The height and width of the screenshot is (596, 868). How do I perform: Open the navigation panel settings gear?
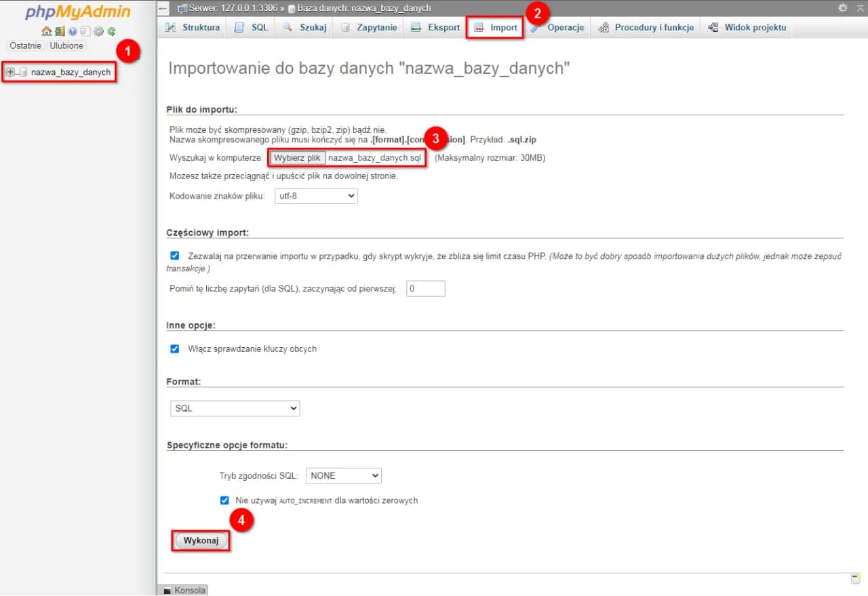98,31
